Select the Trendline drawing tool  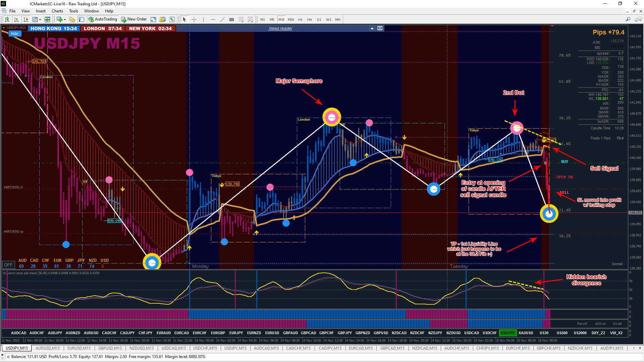tap(222, 19)
